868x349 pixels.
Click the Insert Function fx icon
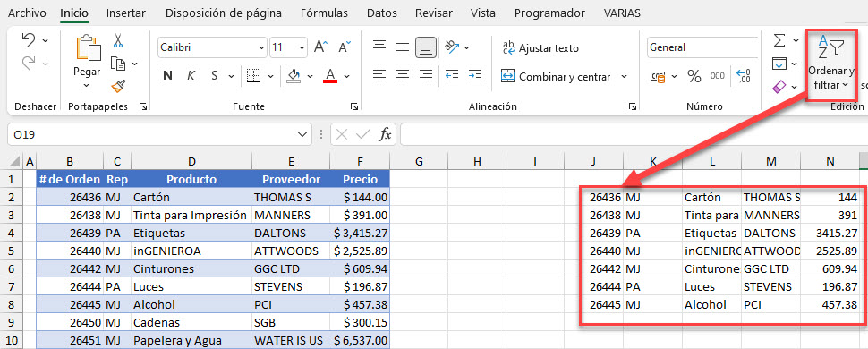tap(385, 134)
